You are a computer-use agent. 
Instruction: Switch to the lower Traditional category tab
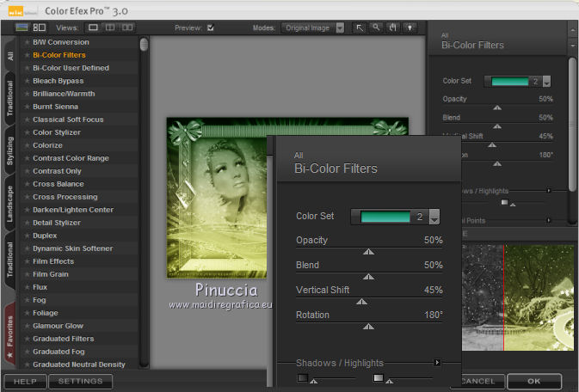10,260
